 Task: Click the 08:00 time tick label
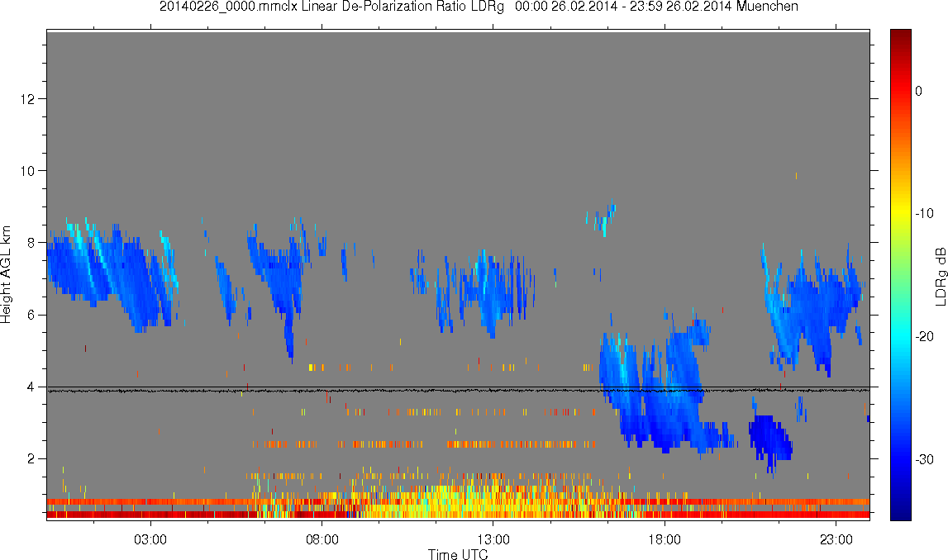click(x=322, y=539)
